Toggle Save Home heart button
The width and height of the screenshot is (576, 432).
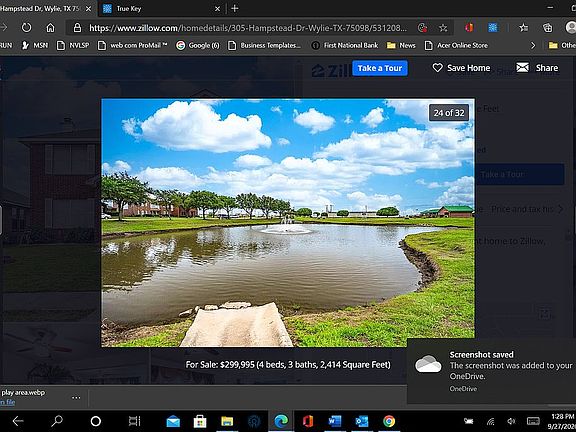[x=461, y=68]
